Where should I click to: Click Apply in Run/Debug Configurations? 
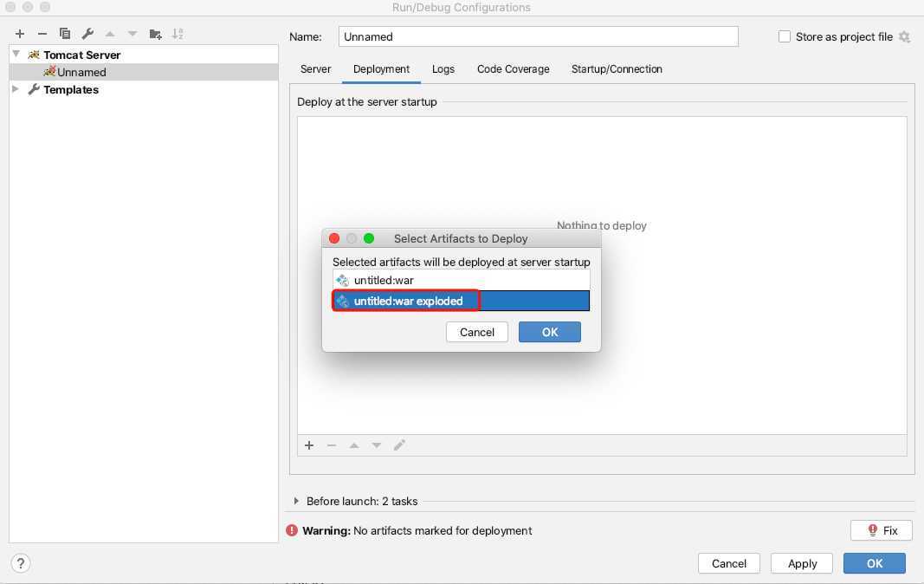click(x=802, y=563)
